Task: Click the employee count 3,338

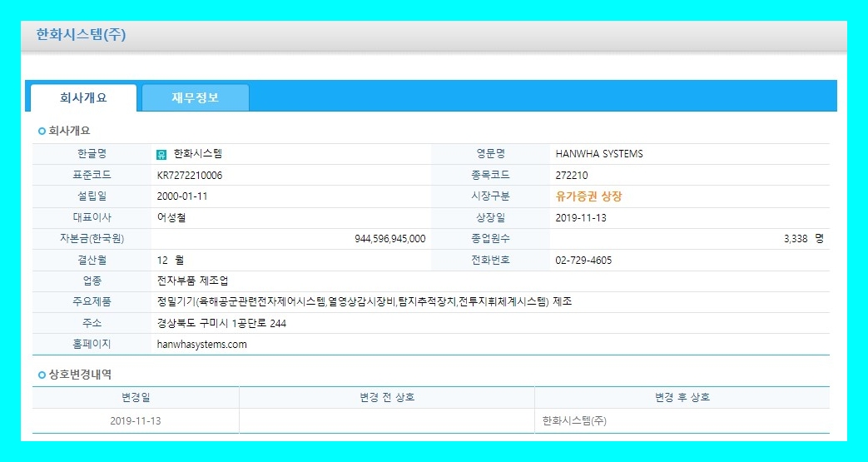Action: point(796,239)
